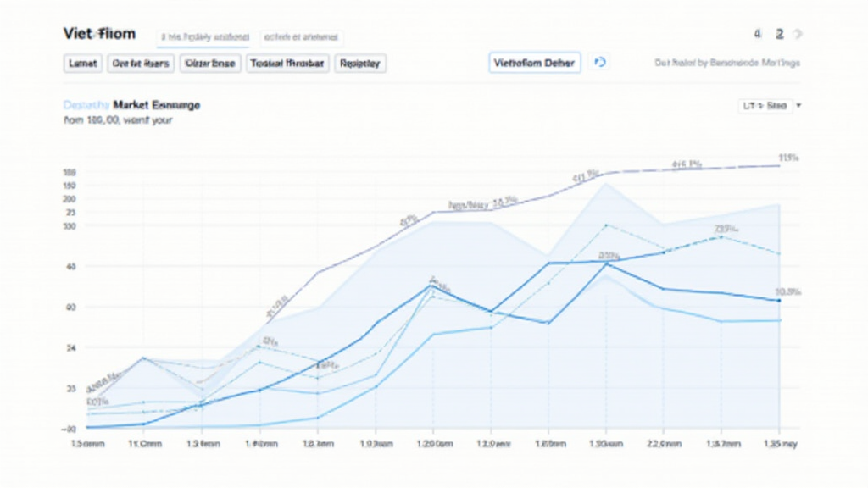
Task: Tap the refresh icon beside the Vietnafiom Deher button
Action: [602, 62]
